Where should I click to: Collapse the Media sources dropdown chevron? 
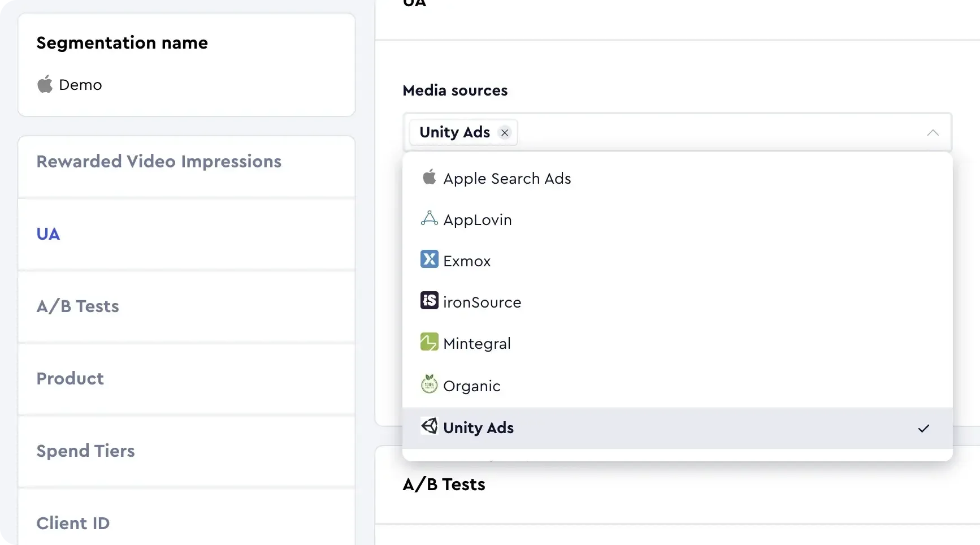pos(933,133)
